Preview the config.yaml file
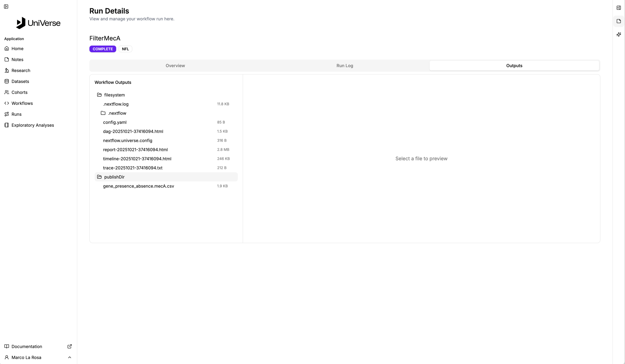The height and width of the screenshot is (364, 625). click(115, 122)
